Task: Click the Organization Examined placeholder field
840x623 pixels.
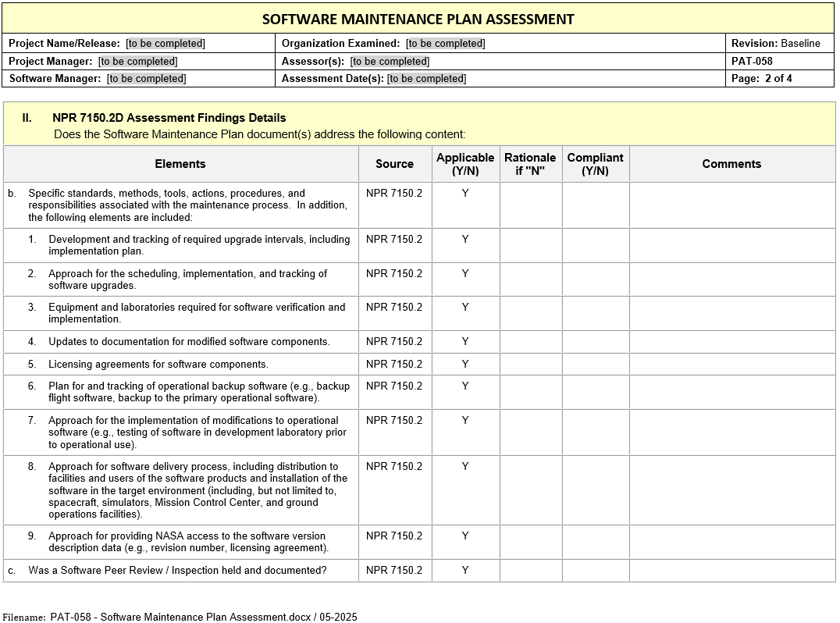Action: [445, 44]
